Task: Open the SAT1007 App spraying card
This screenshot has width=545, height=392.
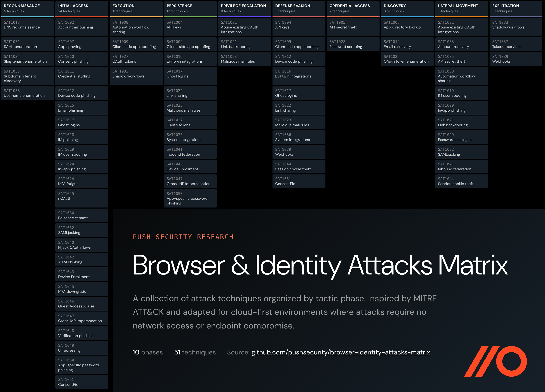Action: click(82, 44)
